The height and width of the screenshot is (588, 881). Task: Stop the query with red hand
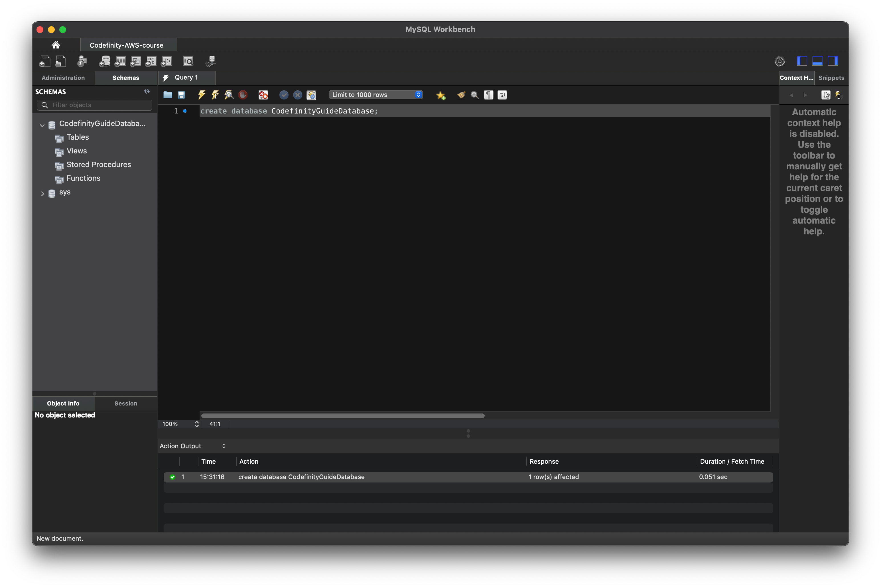tap(243, 95)
